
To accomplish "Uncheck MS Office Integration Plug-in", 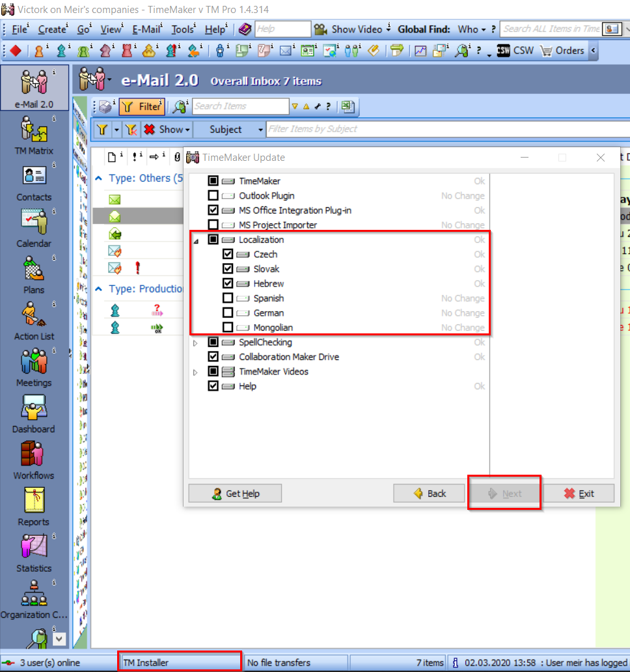I will [x=213, y=210].
